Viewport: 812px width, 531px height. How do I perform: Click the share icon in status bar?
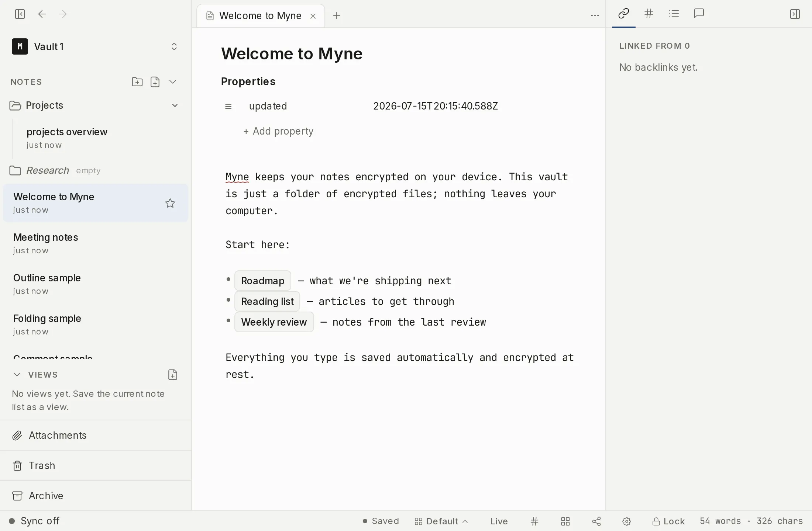[x=596, y=521]
